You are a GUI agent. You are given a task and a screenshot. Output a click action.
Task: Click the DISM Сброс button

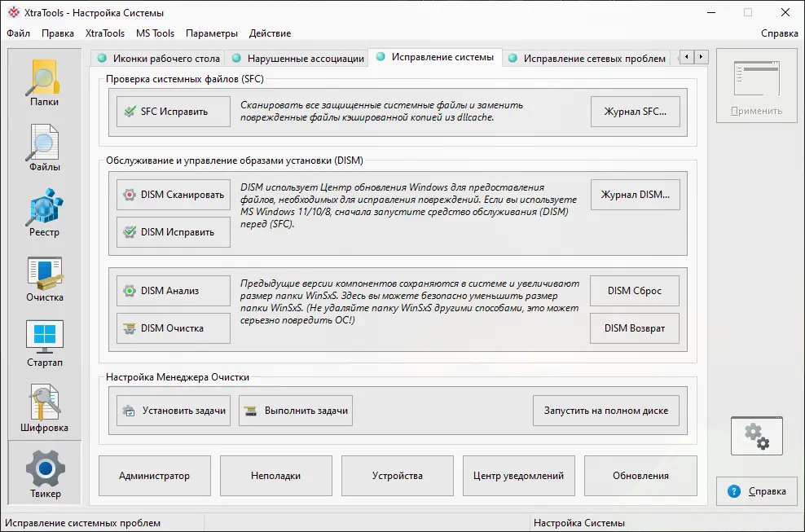[x=635, y=291]
